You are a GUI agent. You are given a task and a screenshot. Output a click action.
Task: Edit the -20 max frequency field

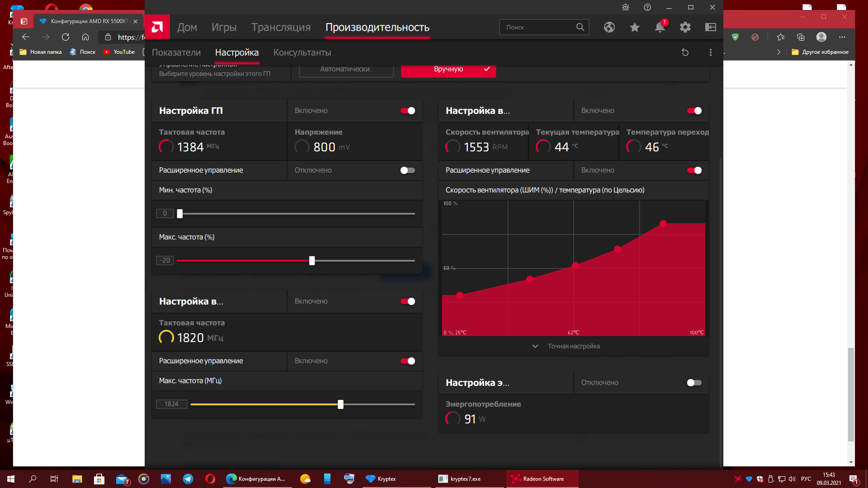coord(165,261)
